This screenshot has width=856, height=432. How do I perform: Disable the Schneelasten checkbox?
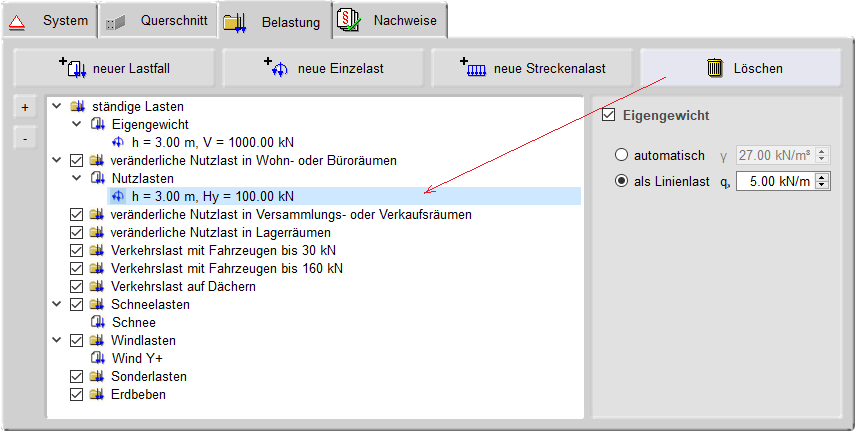tap(77, 304)
